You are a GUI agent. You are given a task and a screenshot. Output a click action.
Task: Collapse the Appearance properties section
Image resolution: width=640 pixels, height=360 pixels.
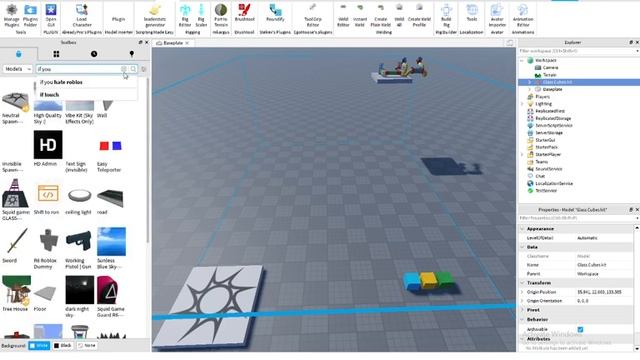pos(522,229)
